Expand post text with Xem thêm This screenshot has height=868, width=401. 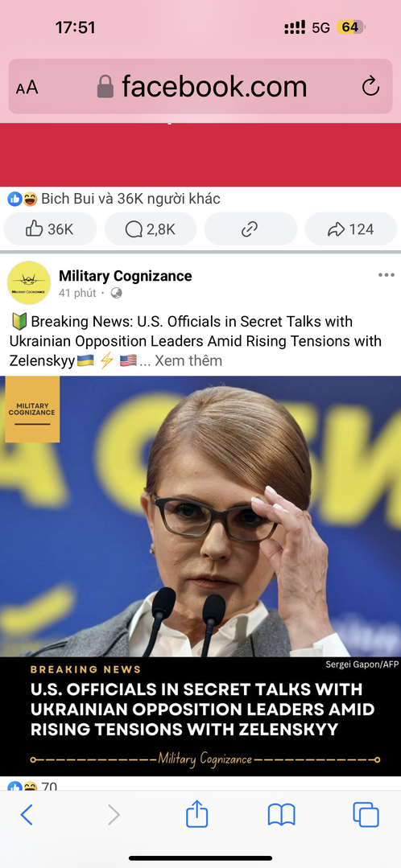188,361
